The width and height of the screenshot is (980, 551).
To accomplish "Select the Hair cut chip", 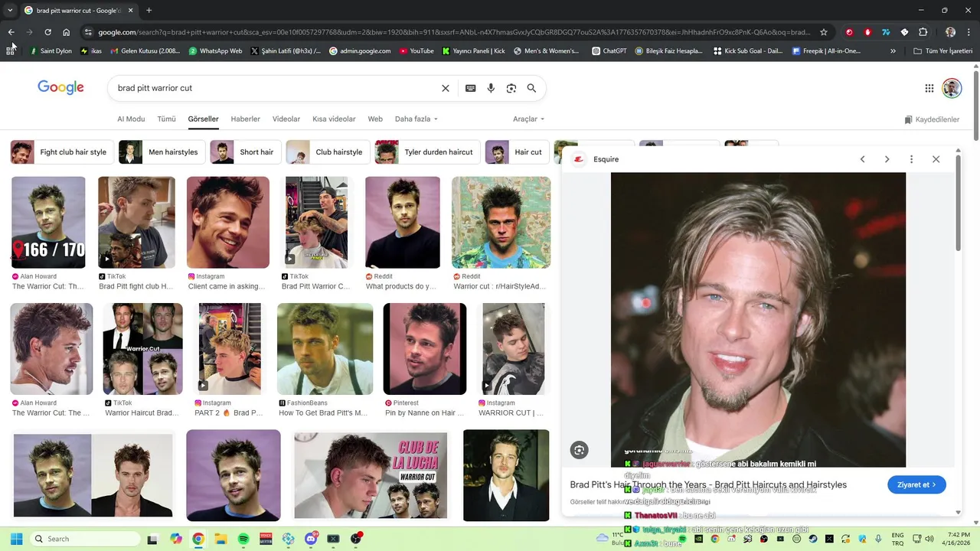I will click(x=518, y=152).
